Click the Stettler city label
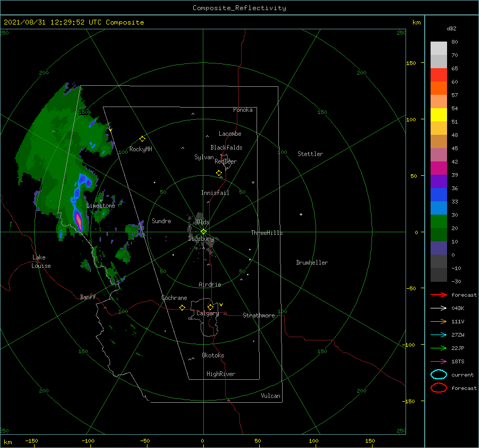479x448 pixels. pyautogui.click(x=310, y=154)
